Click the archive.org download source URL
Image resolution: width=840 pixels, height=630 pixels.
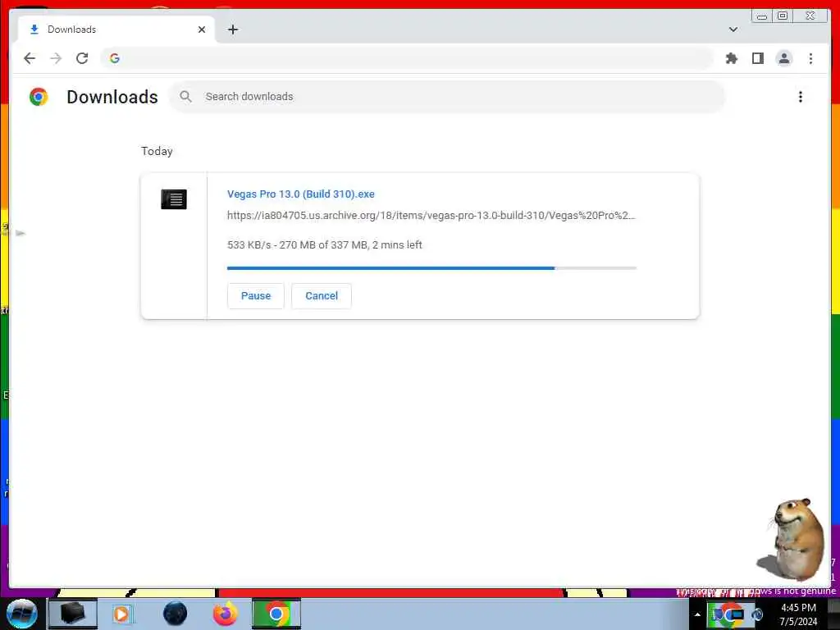pos(431,216)
